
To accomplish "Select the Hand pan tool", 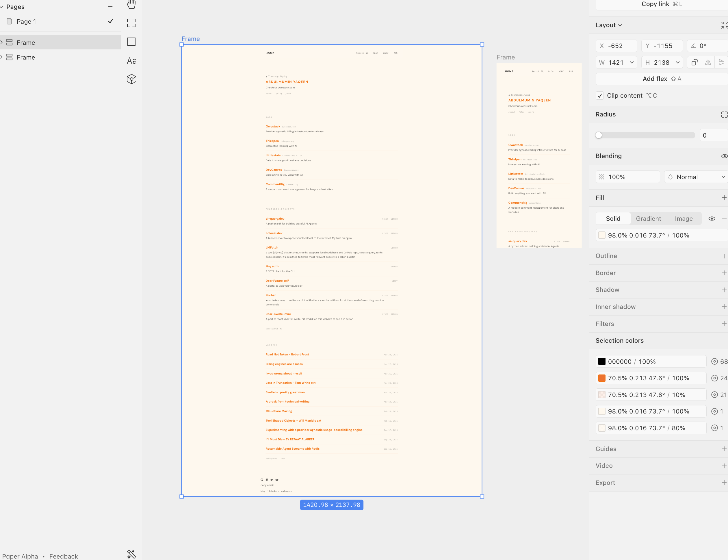I will (x=131, y=4).
